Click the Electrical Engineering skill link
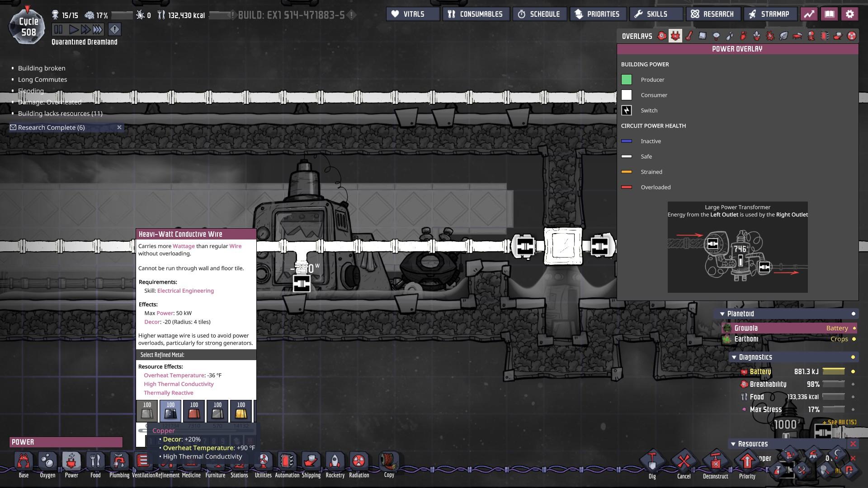Screen dimensions: 868x488 pyautogui.click(x=185, y=291)
